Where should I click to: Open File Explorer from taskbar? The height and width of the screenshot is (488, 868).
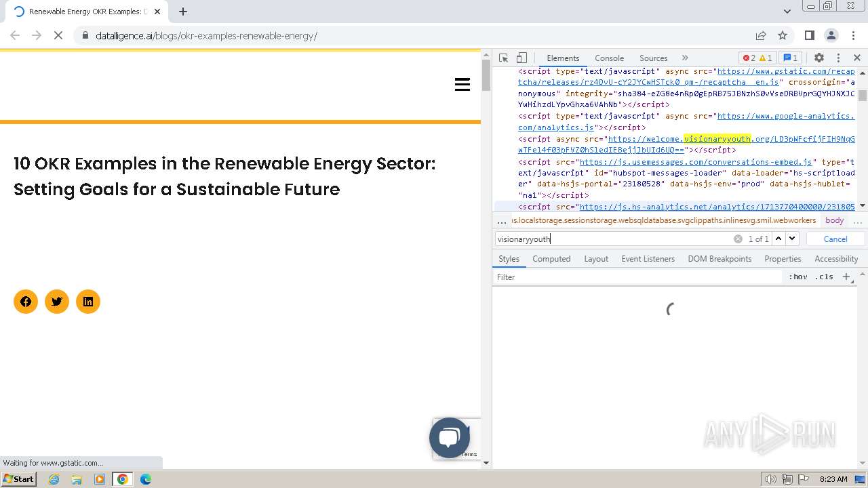tap(77, 479)
